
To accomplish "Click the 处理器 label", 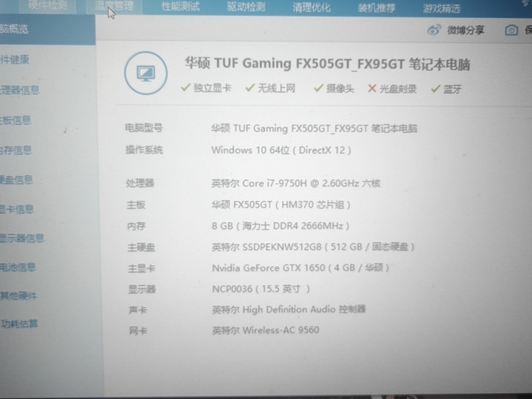I will point(140,183).
